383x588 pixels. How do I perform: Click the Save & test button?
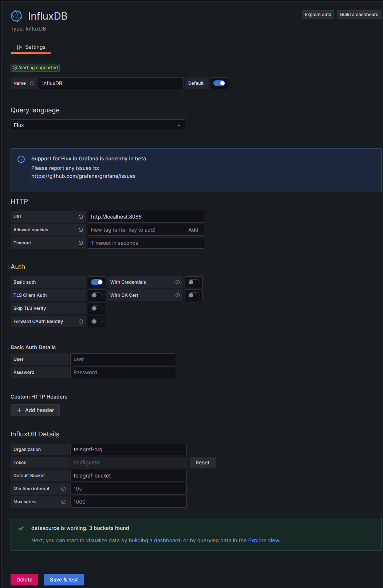64,580
